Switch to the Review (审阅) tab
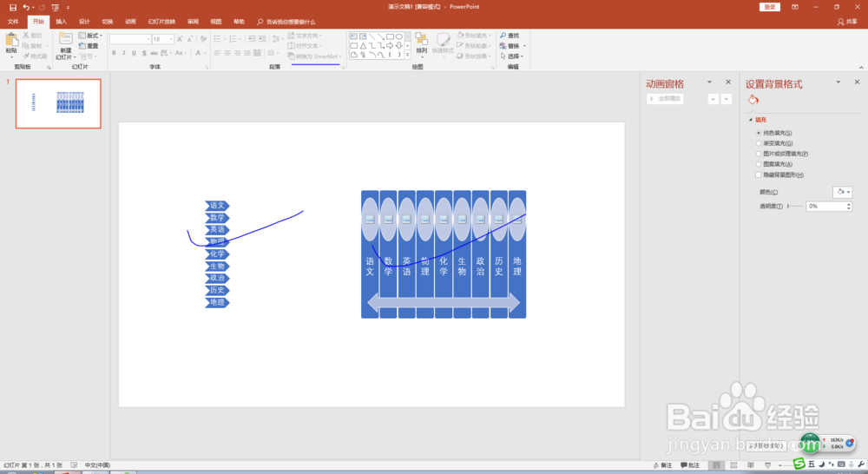Image resolution: width=868 pixels, height=474 pixels. pos(193,22)
